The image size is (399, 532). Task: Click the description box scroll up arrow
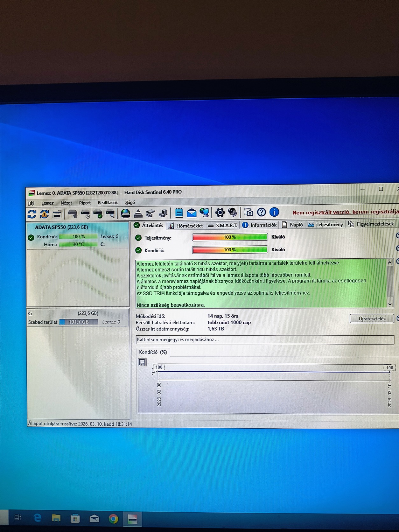pos(390,262)
